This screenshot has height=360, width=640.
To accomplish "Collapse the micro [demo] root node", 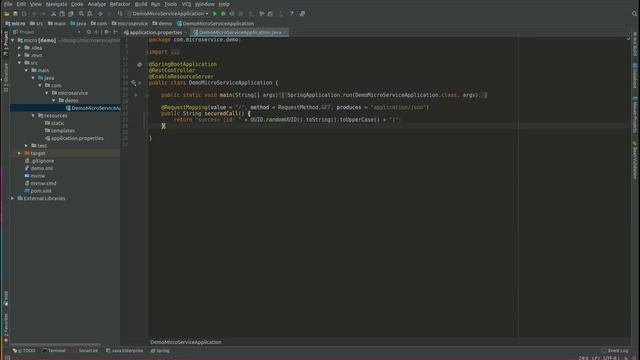I will [13, 40].
